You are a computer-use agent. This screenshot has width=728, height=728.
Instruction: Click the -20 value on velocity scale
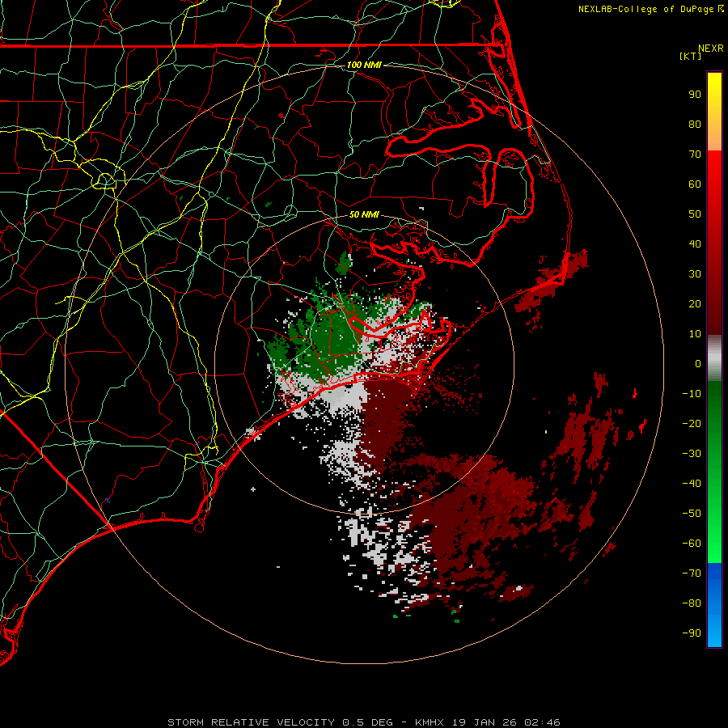click(692, 423)
